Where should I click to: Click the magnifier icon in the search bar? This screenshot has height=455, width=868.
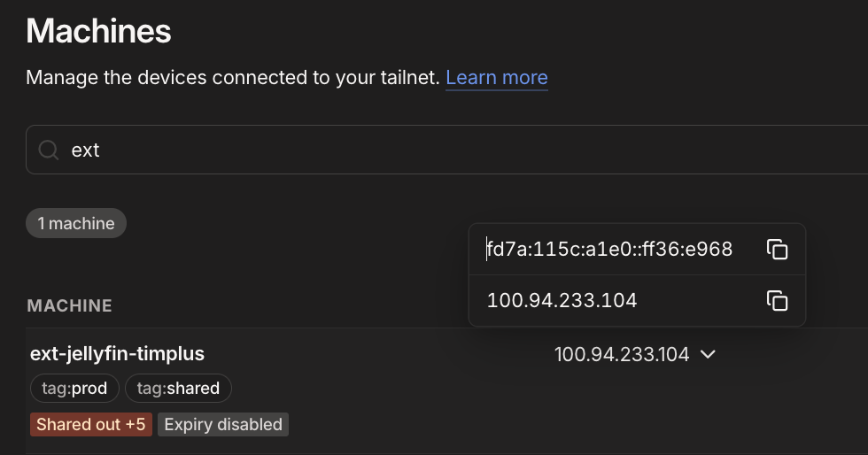pos(49,150)
